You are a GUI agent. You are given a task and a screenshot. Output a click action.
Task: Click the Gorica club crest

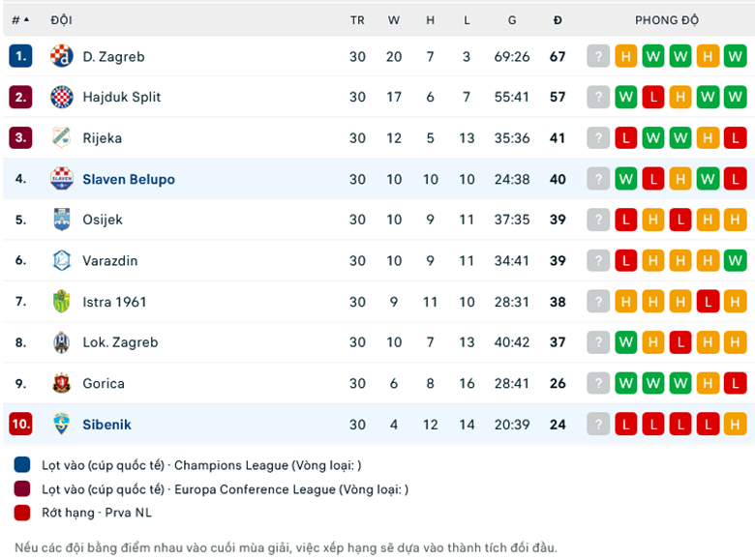[x=62, y=383]
